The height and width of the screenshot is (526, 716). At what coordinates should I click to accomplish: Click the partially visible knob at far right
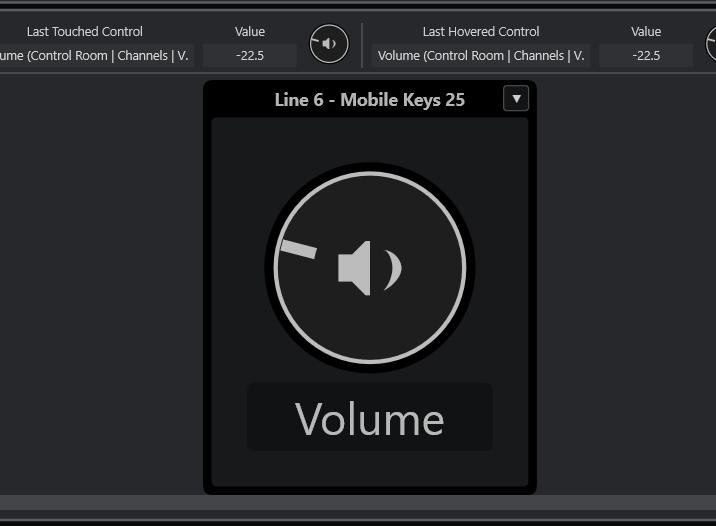(711, 44)
